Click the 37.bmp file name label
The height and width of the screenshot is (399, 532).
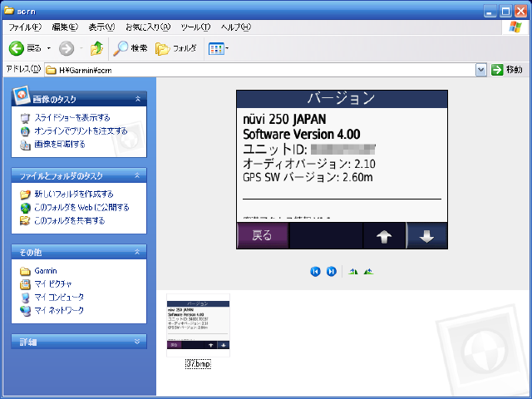click(x=198, y=364)
